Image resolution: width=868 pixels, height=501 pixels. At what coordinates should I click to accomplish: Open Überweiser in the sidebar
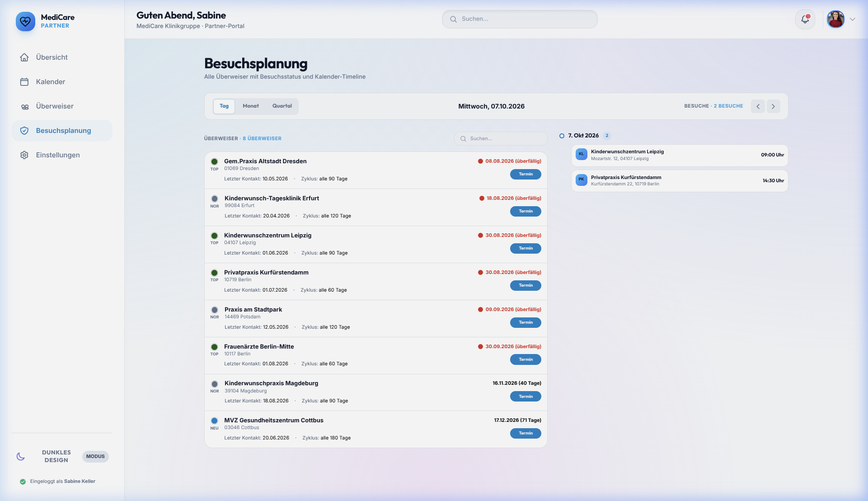(62, 106)
